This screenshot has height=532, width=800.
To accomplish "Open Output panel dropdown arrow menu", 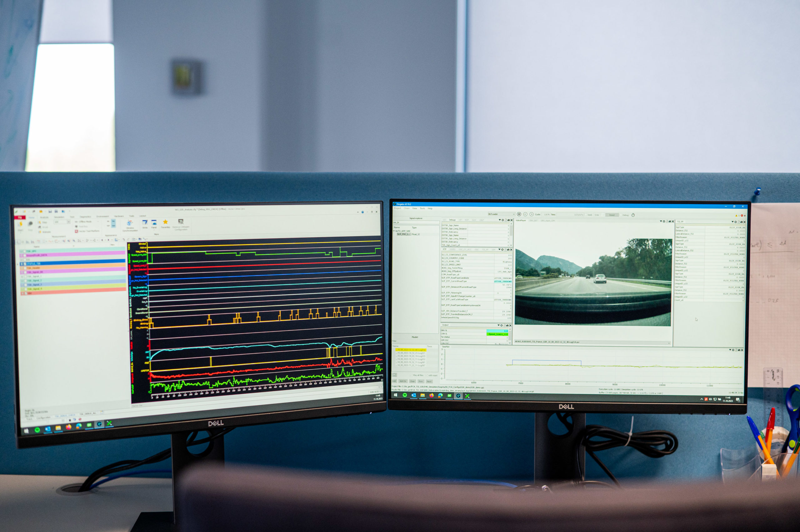I will pos(499,326).
